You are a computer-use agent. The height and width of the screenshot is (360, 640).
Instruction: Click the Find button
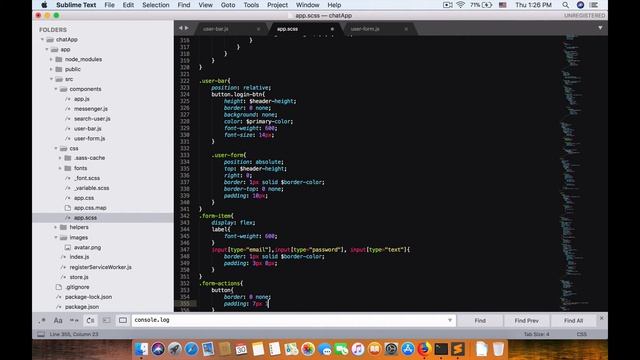coord(480,320)
